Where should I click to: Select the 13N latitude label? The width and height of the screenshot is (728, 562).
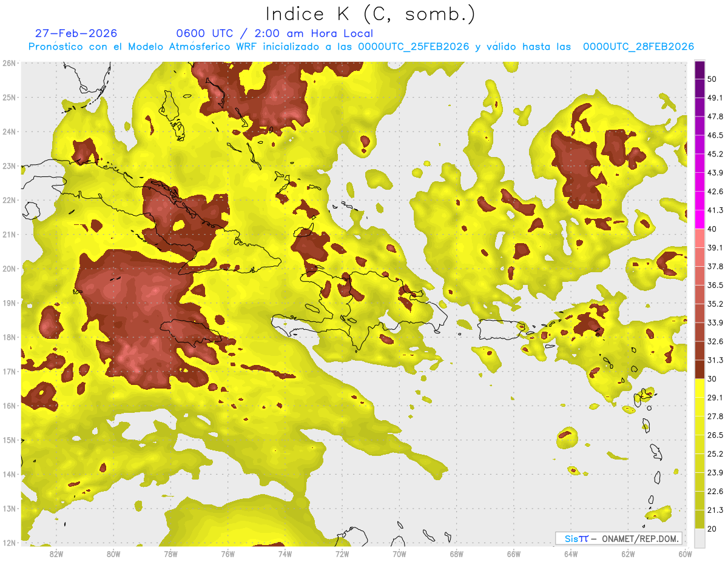click(x=8, y=508)
